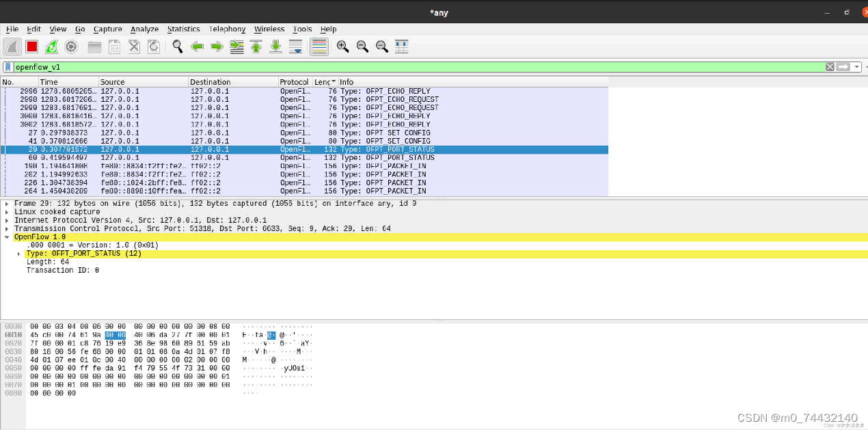Screen dimensions: 868x430
Task: Apply the display filter with arrow button
Action: coord(842,66)
